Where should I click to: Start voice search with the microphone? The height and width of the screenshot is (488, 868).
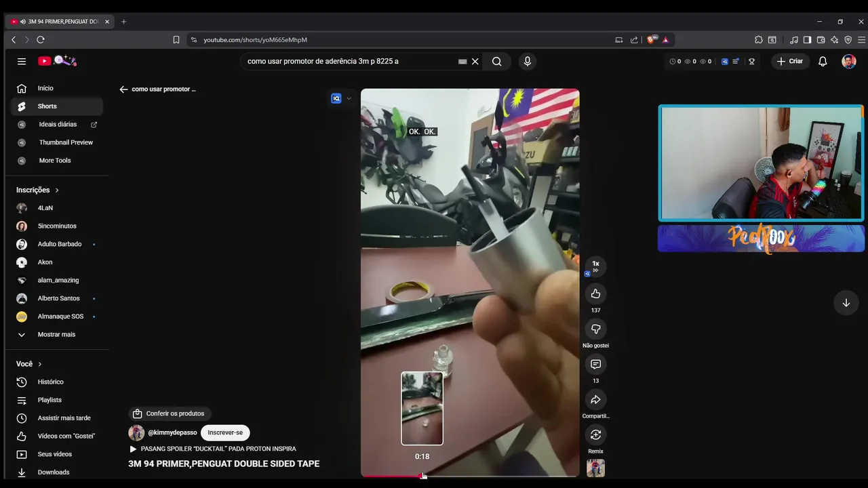[528, 61]
